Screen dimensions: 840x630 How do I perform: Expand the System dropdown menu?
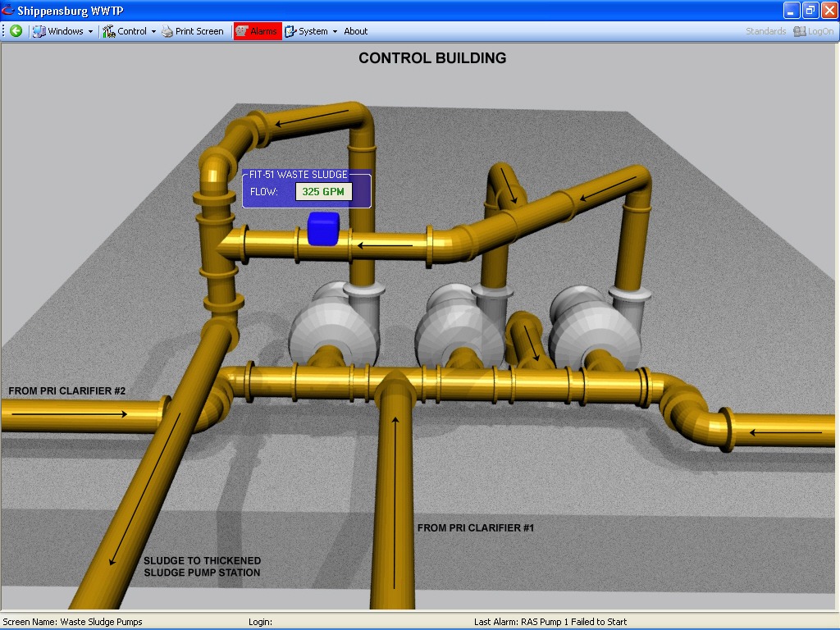click(x=312, y=31)
